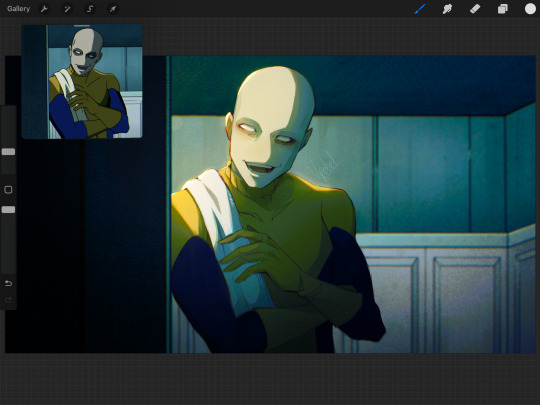Return to the Gallery

pyautogui.click(x=18, y=9)
